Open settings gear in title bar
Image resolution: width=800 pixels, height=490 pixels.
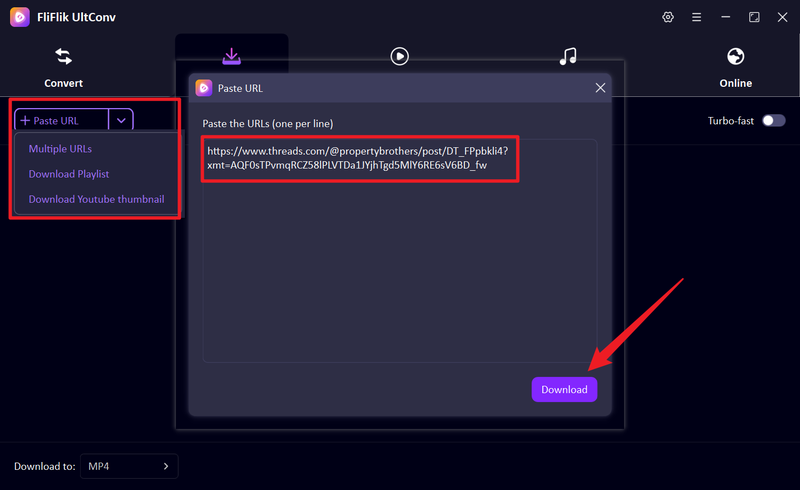click(x=668, y=17)
